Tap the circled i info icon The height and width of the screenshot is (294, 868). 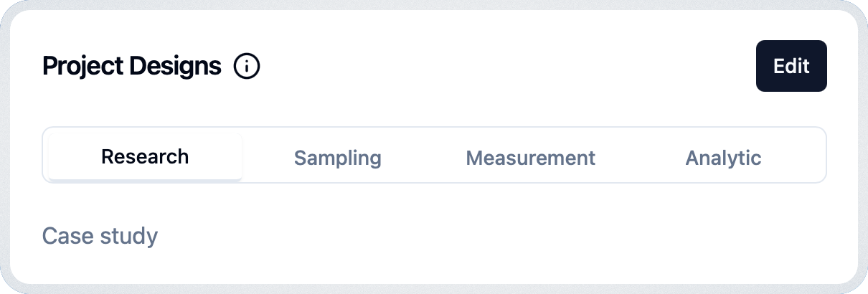(x=247, y=67)
